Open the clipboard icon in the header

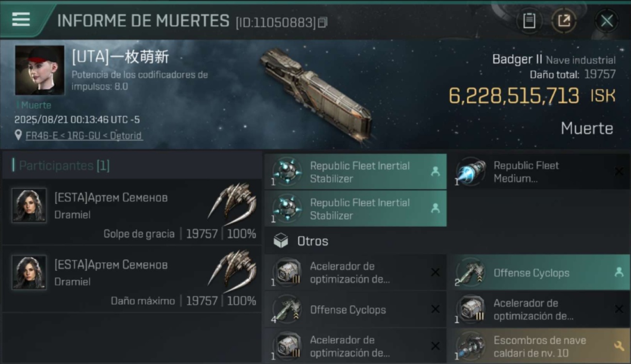coord(529,20)
